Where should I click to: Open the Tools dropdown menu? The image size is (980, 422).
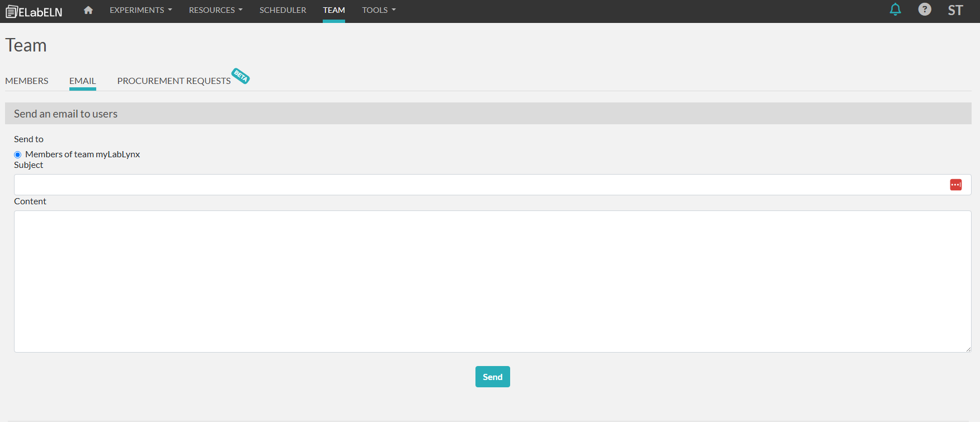click(379, 10)
